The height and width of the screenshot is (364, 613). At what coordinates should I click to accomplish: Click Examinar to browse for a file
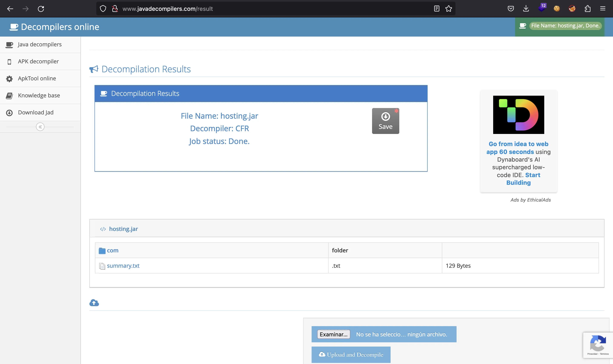333,334
